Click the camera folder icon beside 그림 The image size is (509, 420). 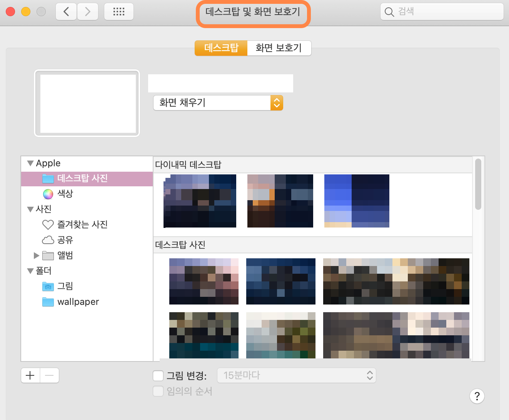coord(48,286)
